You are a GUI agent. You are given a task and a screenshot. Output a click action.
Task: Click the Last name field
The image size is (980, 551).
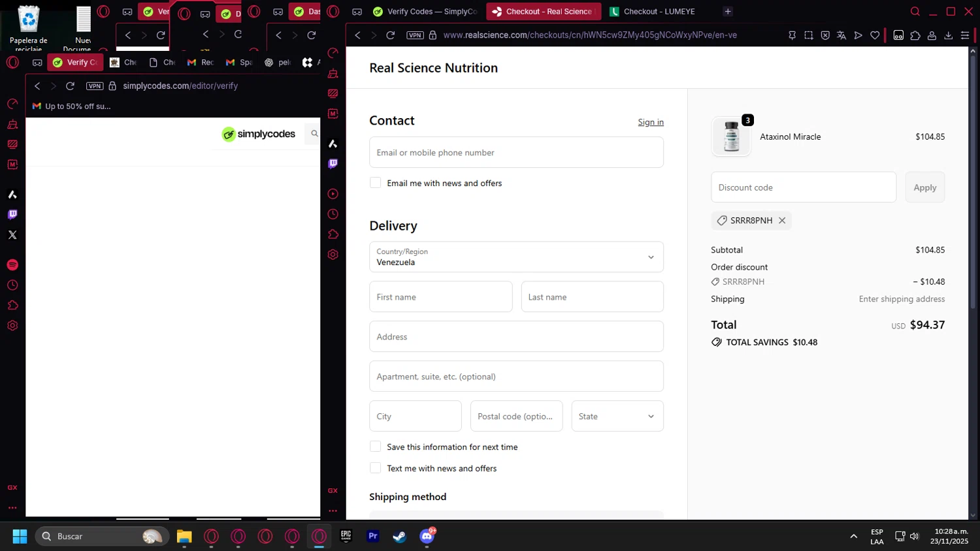[593, 296]
